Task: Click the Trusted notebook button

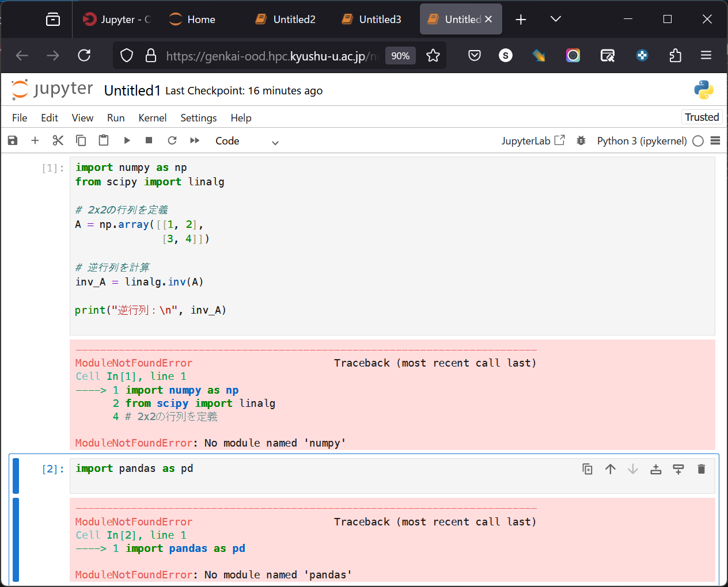Action: (x=702, y=117)
